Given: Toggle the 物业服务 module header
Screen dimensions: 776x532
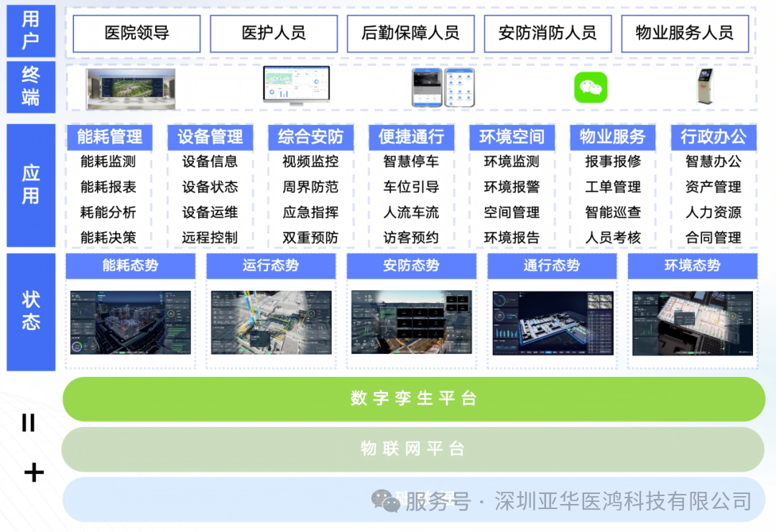Looking at the screenshot, I should tap(612, 136).
